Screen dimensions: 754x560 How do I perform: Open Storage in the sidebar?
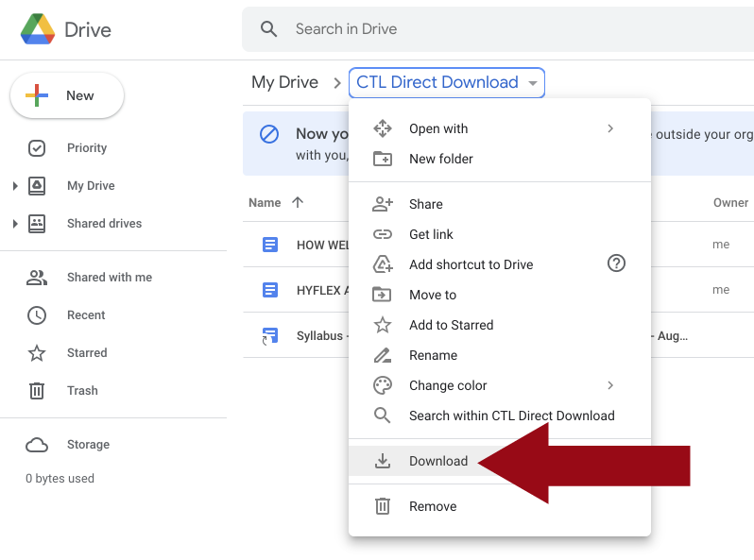88,445
